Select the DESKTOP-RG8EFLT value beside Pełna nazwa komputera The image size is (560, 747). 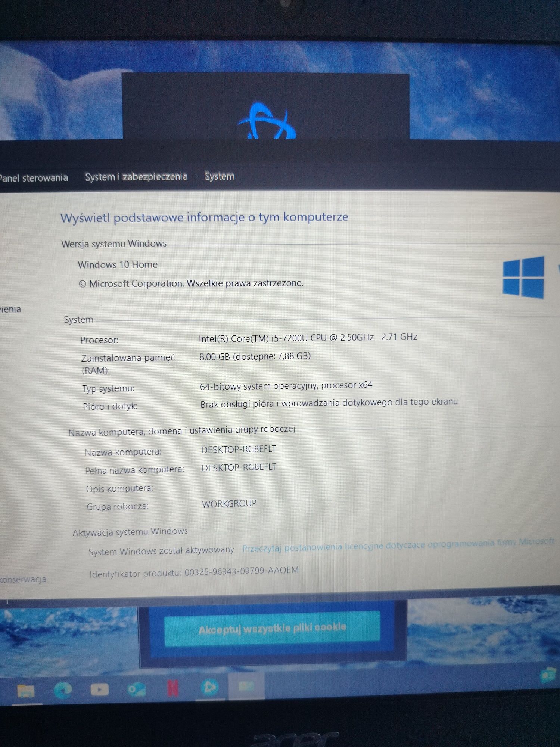[x=239, y=468]
